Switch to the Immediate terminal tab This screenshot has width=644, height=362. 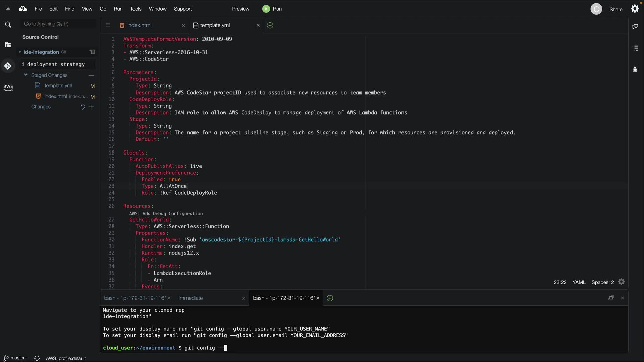click(191, 298)
